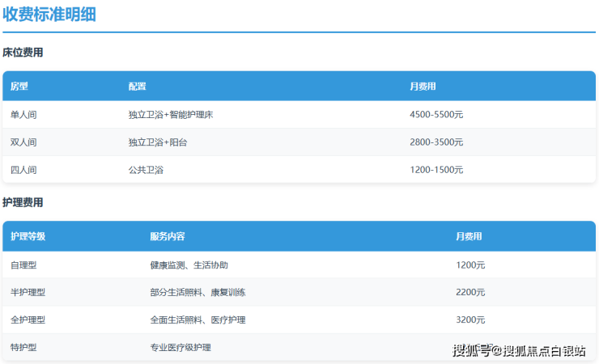Click the 部分生活照料、康复训练 cell
Viewport: 599px width, 364px height.
tap(198, 292)
